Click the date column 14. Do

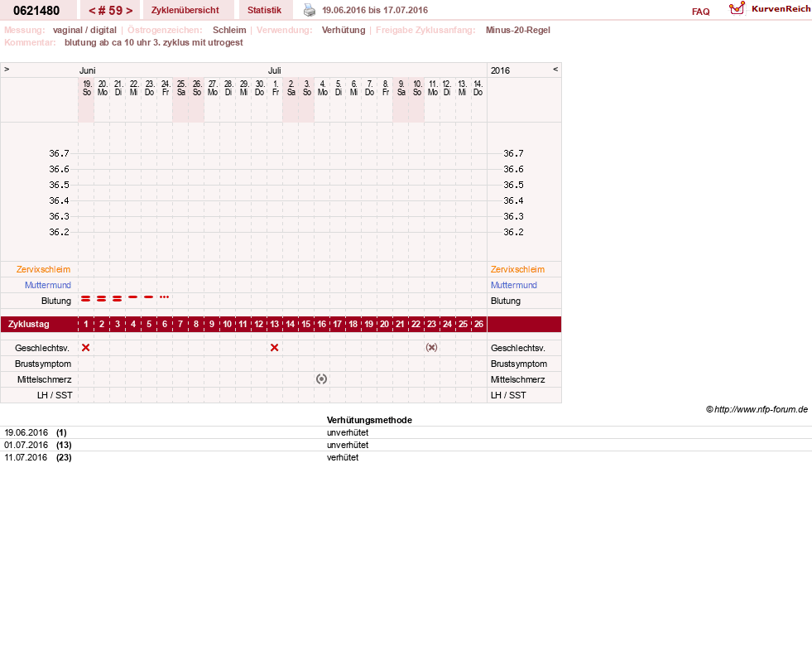click(x=478, y=88)
